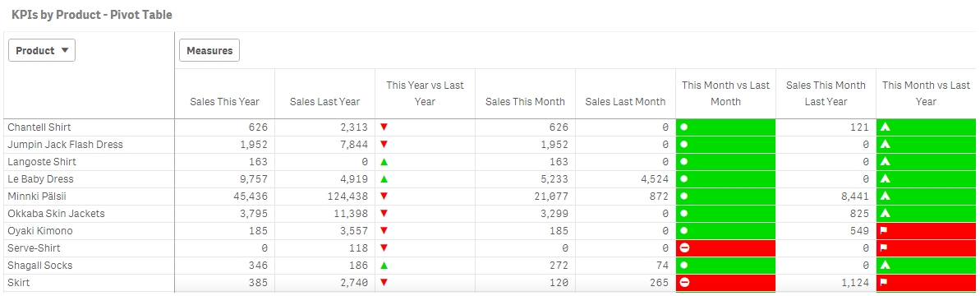
Task: Click the 7,844 sales last year value
Action: [354, 145]
